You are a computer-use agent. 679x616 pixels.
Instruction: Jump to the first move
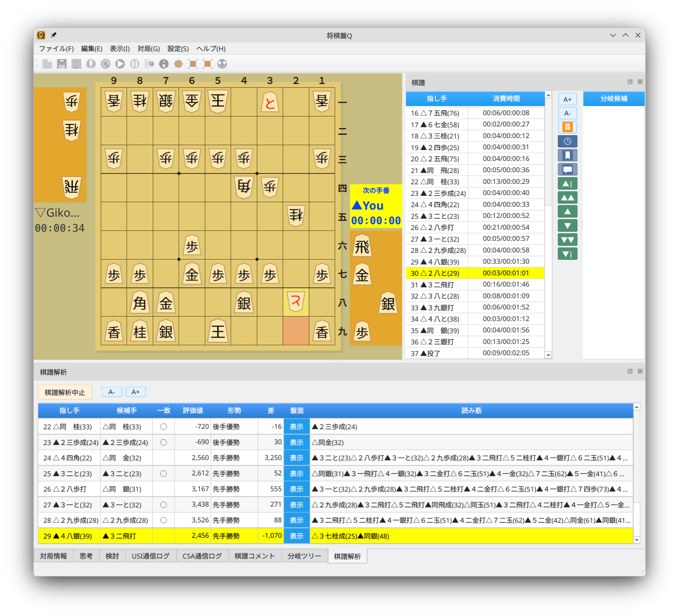[567, 183]
